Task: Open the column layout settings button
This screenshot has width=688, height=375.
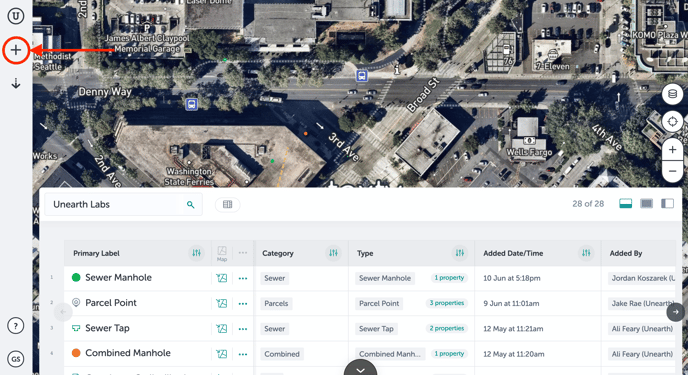Action: point(227,204)
